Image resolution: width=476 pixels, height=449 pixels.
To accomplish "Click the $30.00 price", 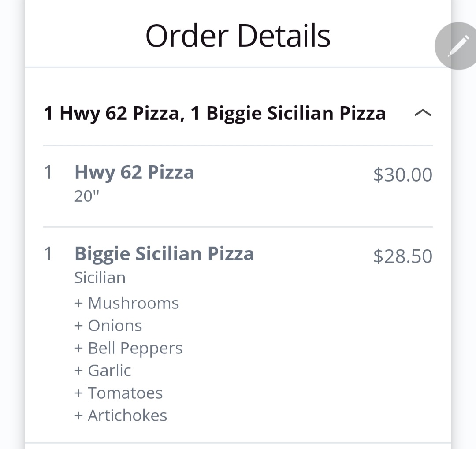I will pyautogui.click(x=402, y=174).
